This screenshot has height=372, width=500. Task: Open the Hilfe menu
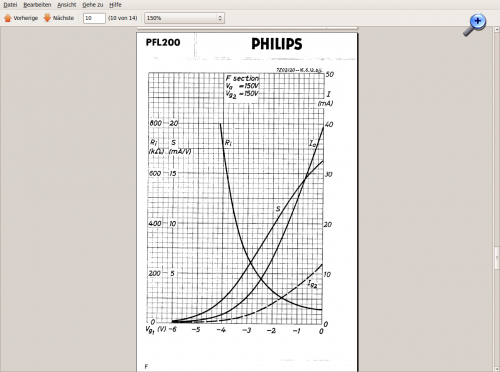(115, 5)
